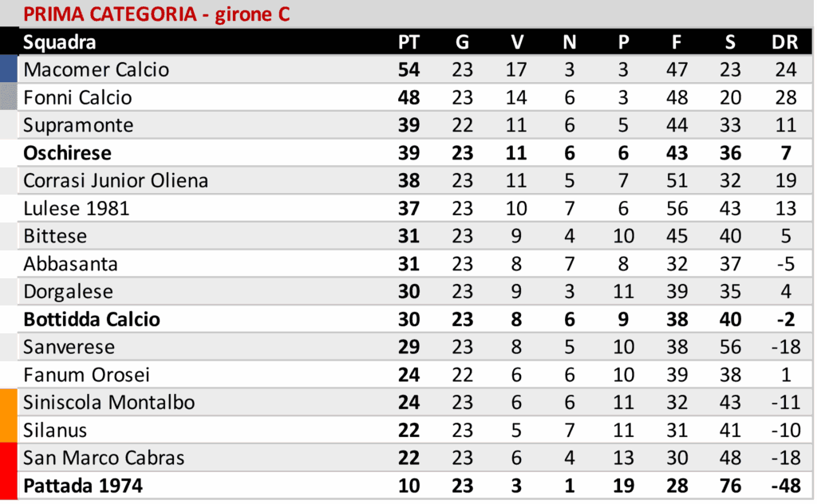Click the orange marker beside Siniscola Montalbo

click(9, 402)
